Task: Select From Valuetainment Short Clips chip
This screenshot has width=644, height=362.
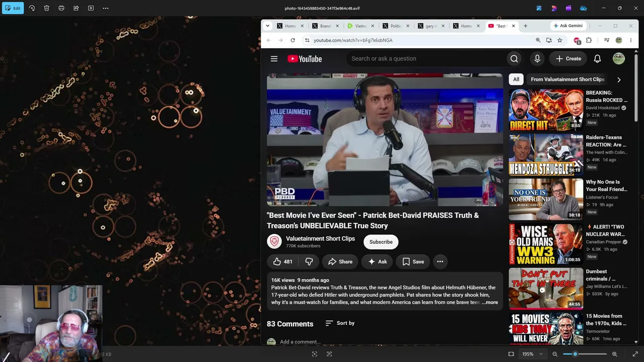Action: point(568,79)
